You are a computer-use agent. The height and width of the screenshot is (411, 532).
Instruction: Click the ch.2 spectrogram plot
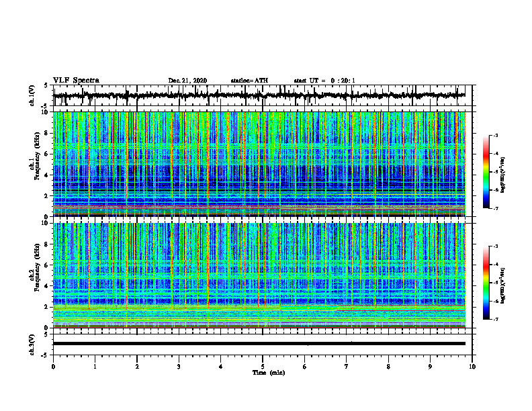tap(259, 275)
